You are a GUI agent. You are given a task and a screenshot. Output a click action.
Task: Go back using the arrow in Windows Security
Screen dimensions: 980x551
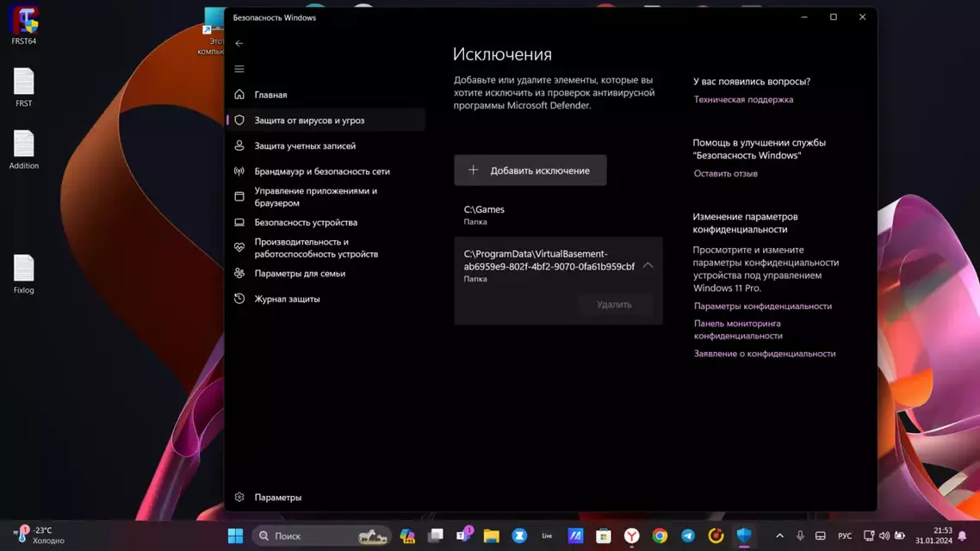[239, 43]
